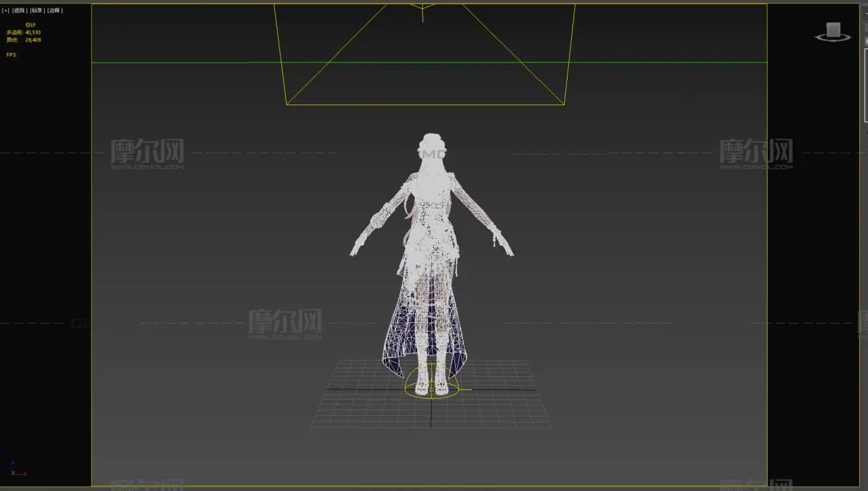Screen dimensions: 868x491
Task: Select the wireframe character model
Action: pyautogui.click(x=431, y=264)
